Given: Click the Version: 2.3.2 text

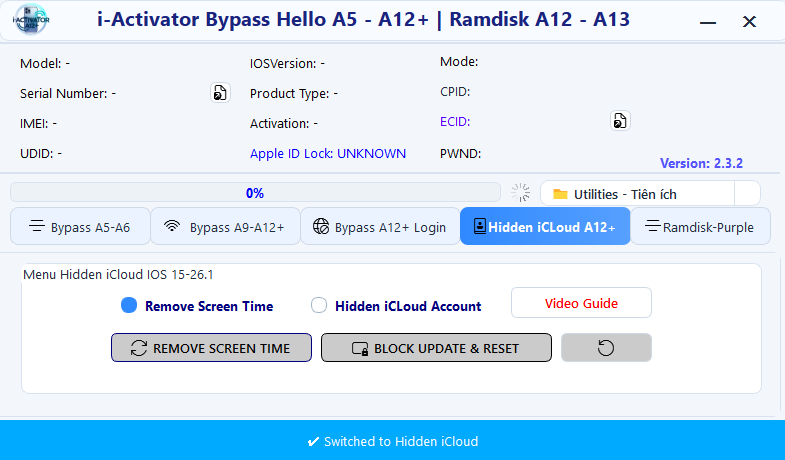Looking at the screenshot, I should pyautogui.click(x=701, y=163).
